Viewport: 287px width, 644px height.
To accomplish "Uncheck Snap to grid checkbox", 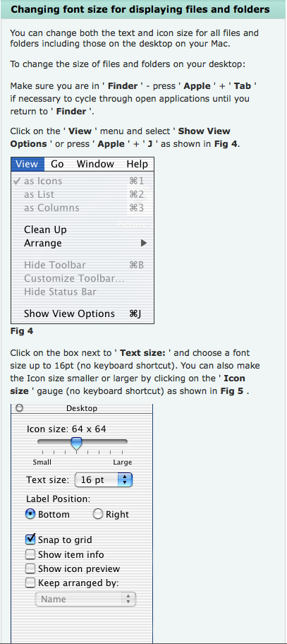I will (30, 539).
